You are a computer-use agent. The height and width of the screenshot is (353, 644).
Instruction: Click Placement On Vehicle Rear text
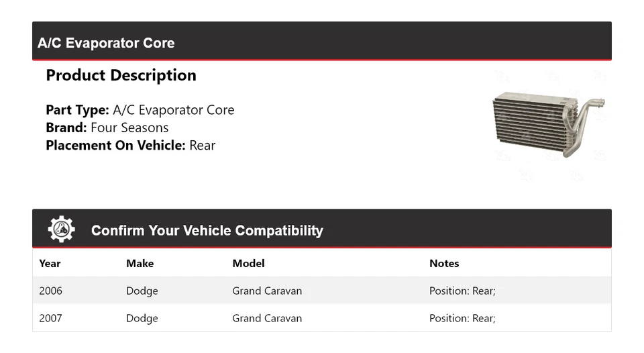click(x=130, y=145)
